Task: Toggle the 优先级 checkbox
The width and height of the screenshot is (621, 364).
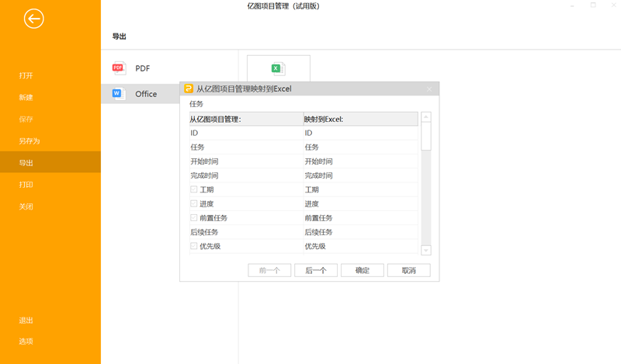Action: (193, 246)
